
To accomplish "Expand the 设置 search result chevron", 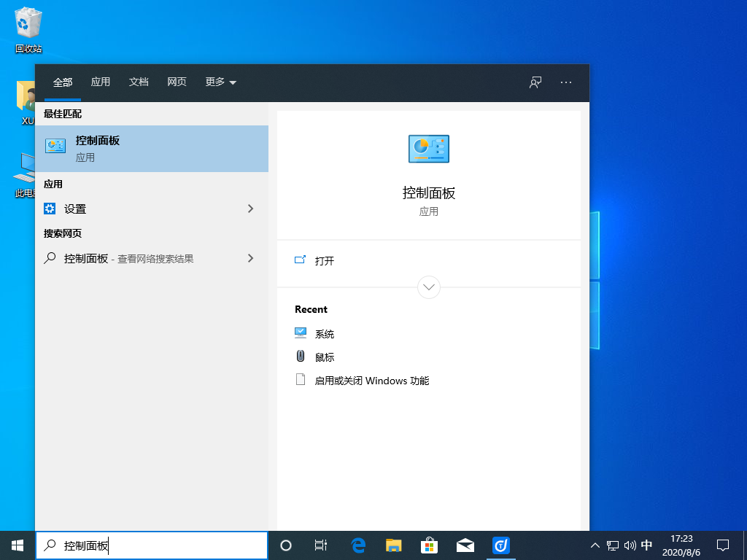I will [x=250, y=209].
